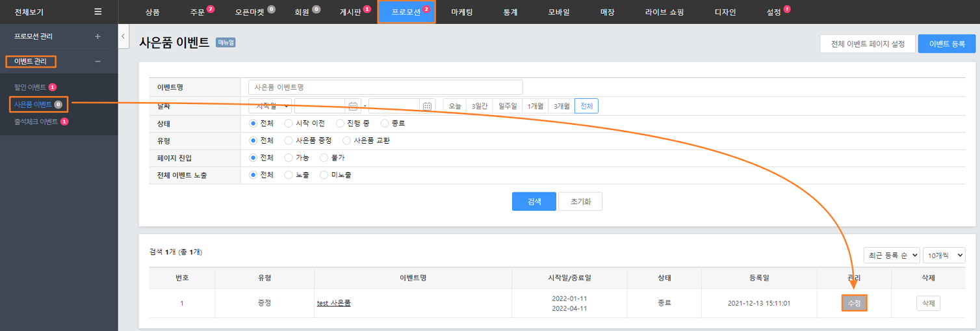The image size is (980, 331).
Task: Click the 매뉴얼 badge next to title
Action: pyautogui.click(x=226, y=43)
